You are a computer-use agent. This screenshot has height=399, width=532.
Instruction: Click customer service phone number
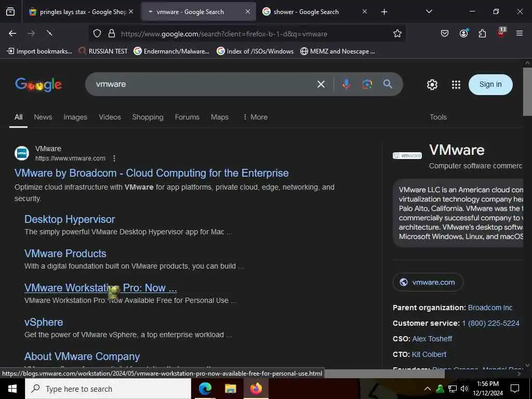click(x=490, y=323)
